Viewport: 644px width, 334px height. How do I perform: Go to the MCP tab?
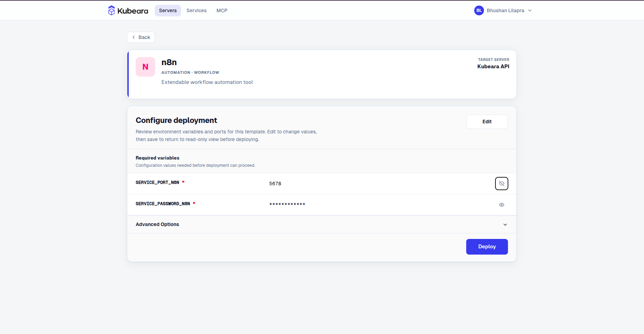(x=222, y=10)
